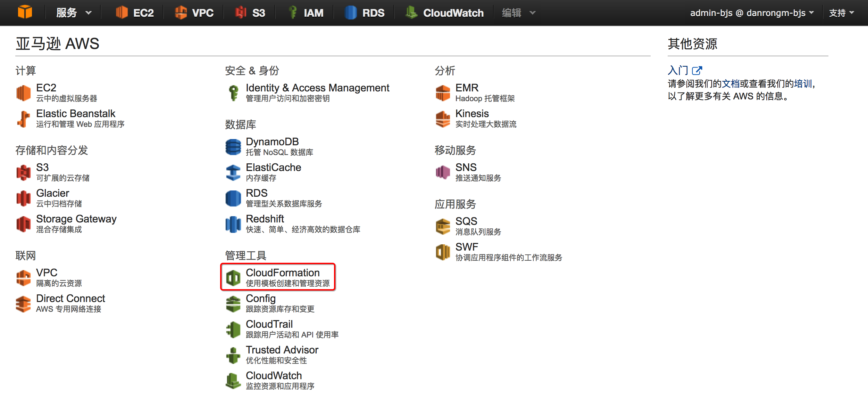Click the text 隔离的云资源
Viewport: 868px width, 399px height.
(x=59, y=284)
